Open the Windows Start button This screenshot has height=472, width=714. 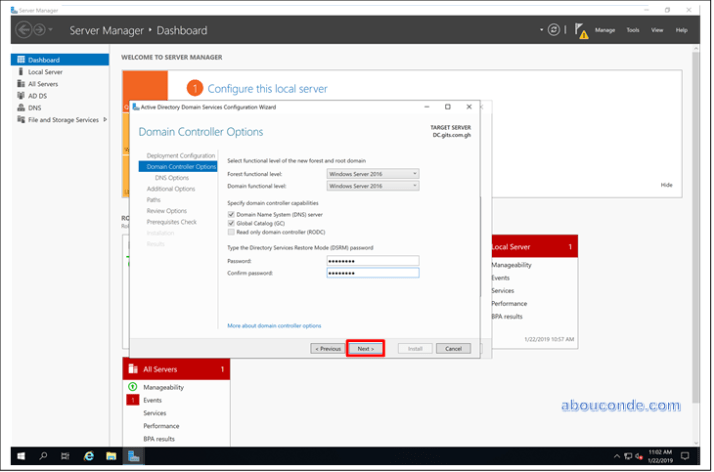pyautogui.click(x=19, y=456)
